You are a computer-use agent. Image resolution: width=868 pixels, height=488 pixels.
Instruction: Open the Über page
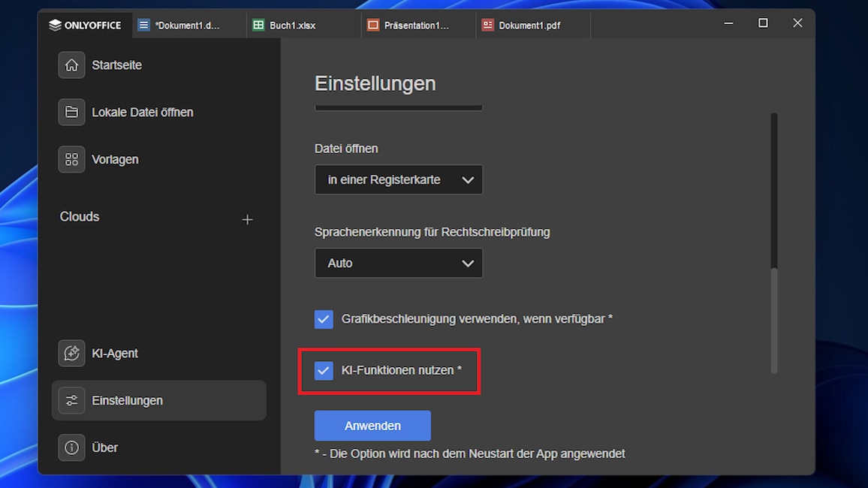click(x=159, y=447)
